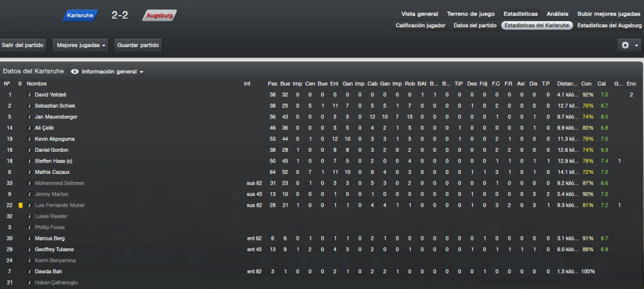The height and width of the screenshot is (289, 644).
Task: Open info icon for Marcus Berg
Action: [x=30, y=239]
